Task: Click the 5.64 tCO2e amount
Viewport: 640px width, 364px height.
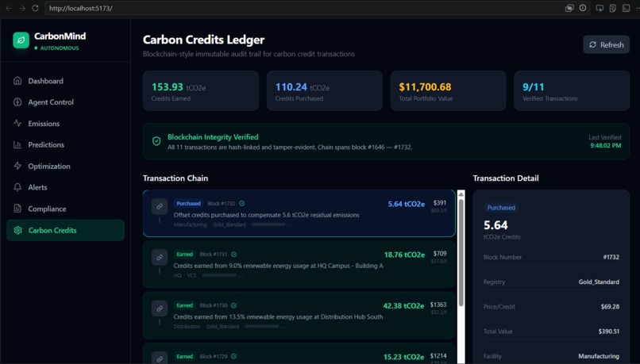Action: (406, 204)
